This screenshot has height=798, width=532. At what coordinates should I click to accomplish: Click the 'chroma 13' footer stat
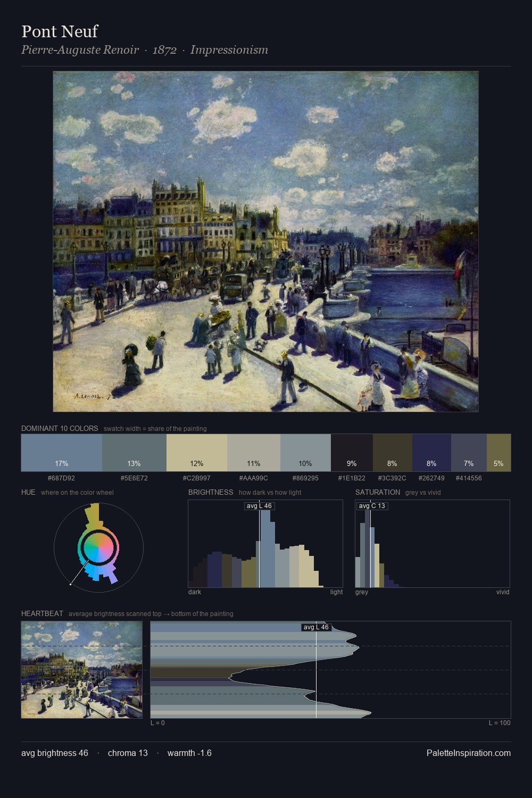(128, 753)
